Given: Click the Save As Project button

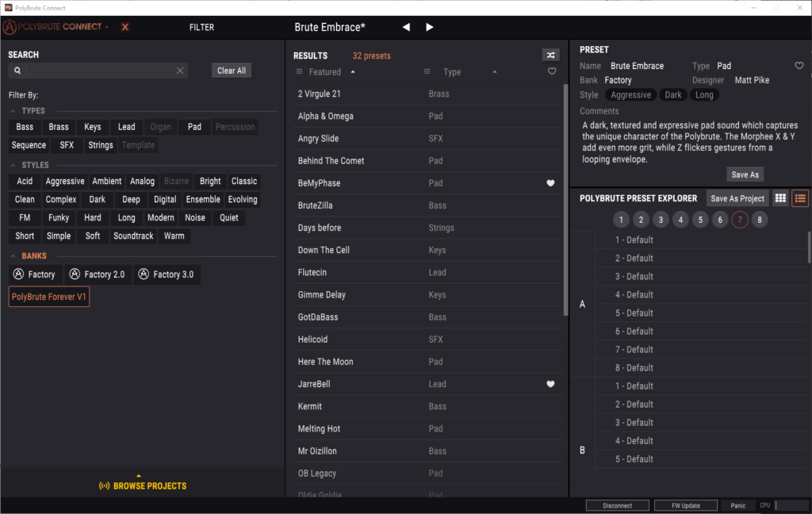Looking at the screenshot, I should pos(737,198).
